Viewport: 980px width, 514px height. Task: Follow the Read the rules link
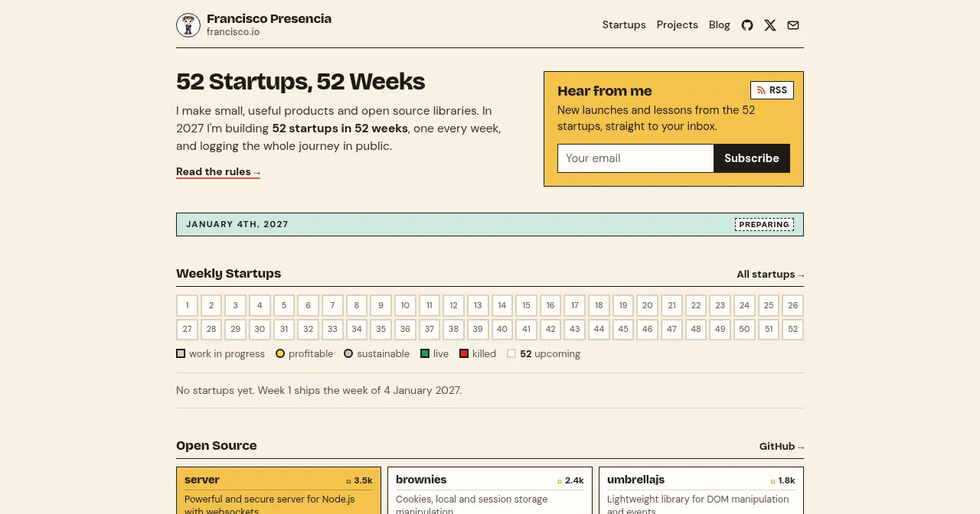tap(218, 172)
